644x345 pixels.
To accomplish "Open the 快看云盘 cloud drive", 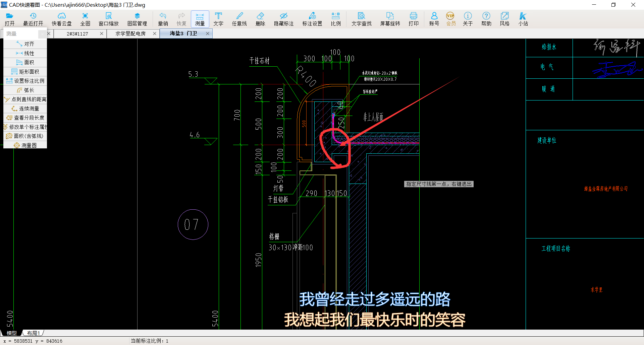I will [x=62, y=19].
